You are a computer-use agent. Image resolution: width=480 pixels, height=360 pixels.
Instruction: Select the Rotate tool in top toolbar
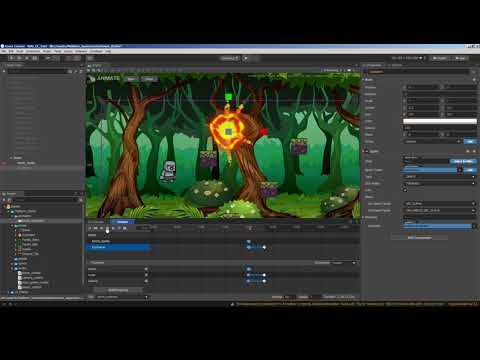[x=20, y=58]
